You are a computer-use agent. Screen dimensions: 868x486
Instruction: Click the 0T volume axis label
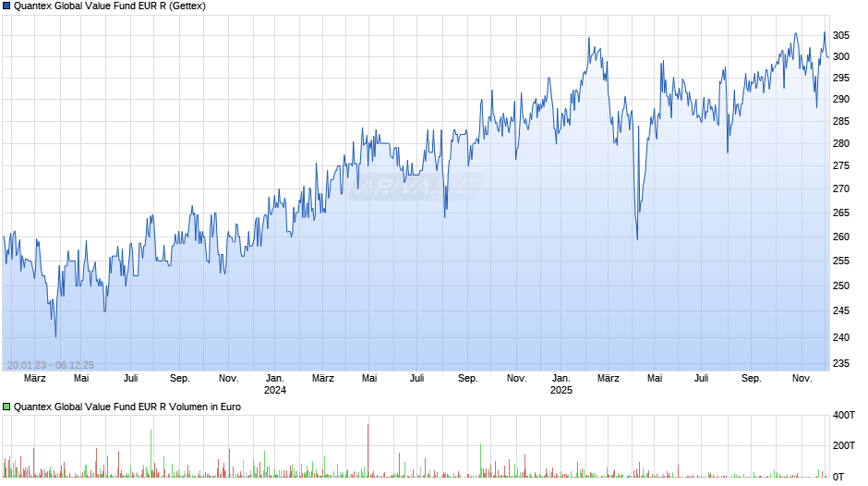click(x=838, y=477)
